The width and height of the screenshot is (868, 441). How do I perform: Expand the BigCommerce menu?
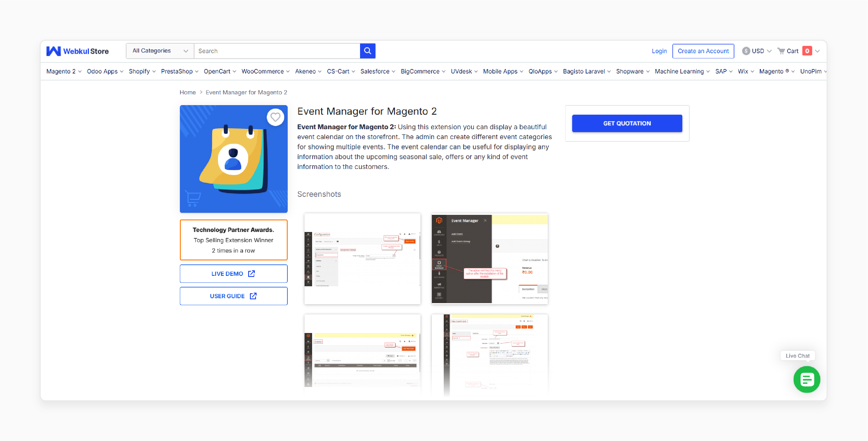[423, 71]
